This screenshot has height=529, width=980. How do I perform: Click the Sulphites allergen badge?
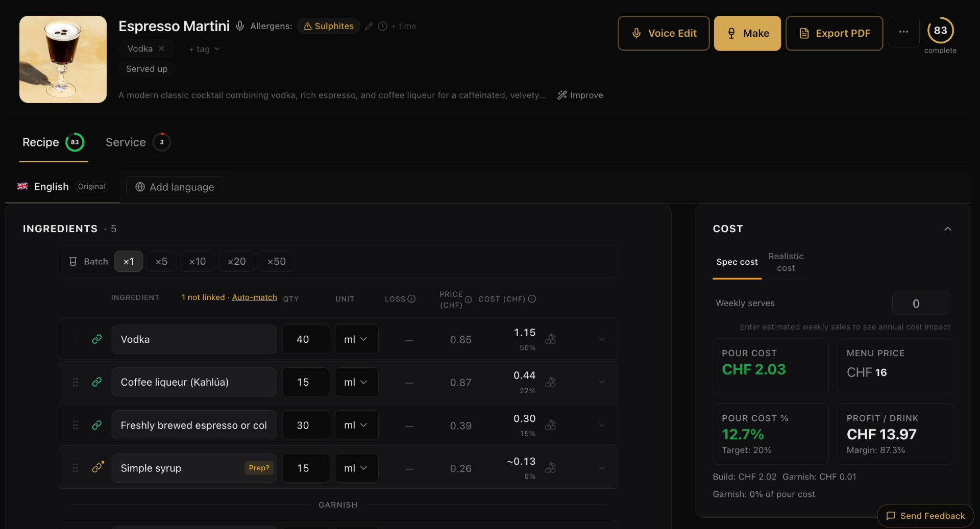coord(328,26)
